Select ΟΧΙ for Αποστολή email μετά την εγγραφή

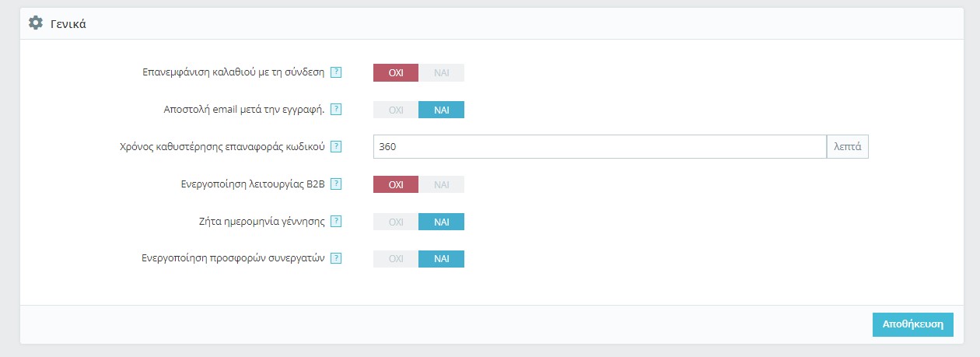(x=396, y=110)
